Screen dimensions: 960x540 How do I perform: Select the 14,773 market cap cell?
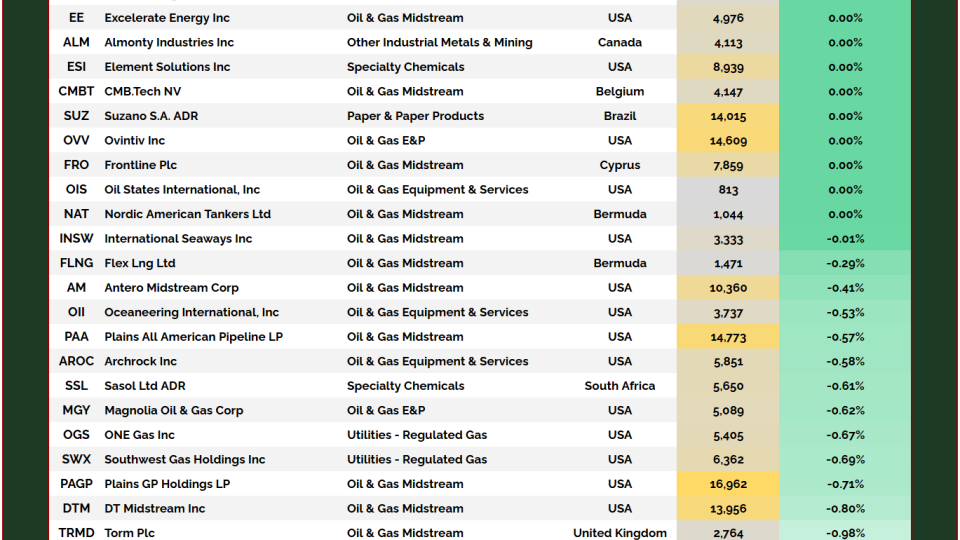[x=728, y=337]
